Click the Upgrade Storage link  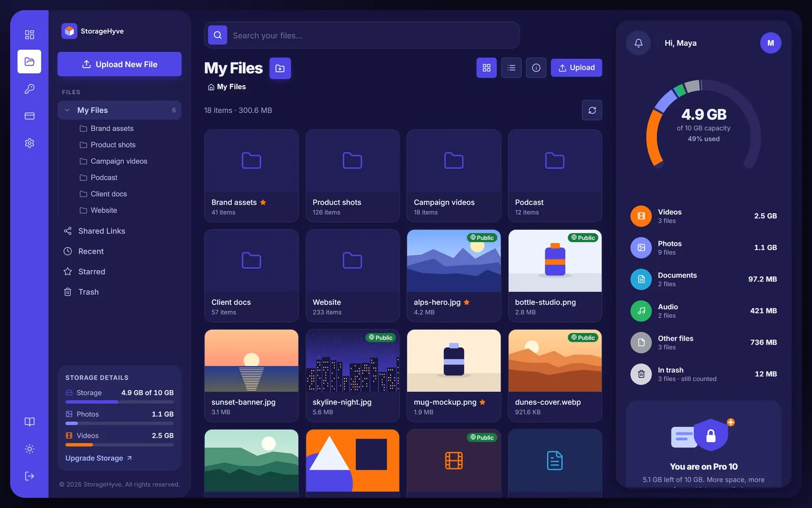point(98,458)
